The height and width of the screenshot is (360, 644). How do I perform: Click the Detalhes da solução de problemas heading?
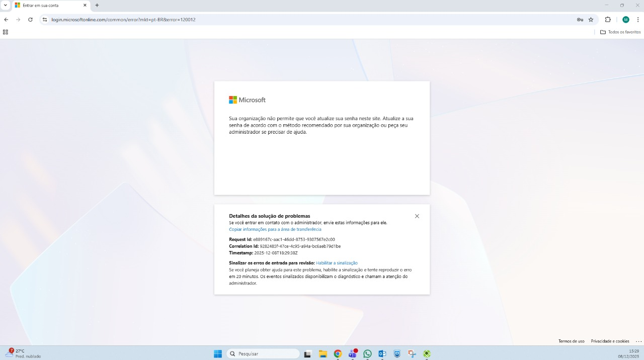coord(270,216)
